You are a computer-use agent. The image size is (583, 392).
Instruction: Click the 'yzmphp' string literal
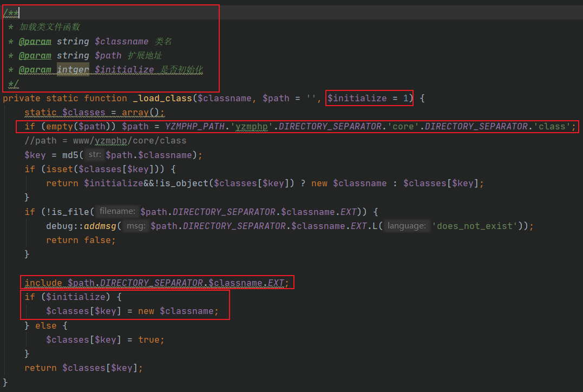(x=252, y=127)
